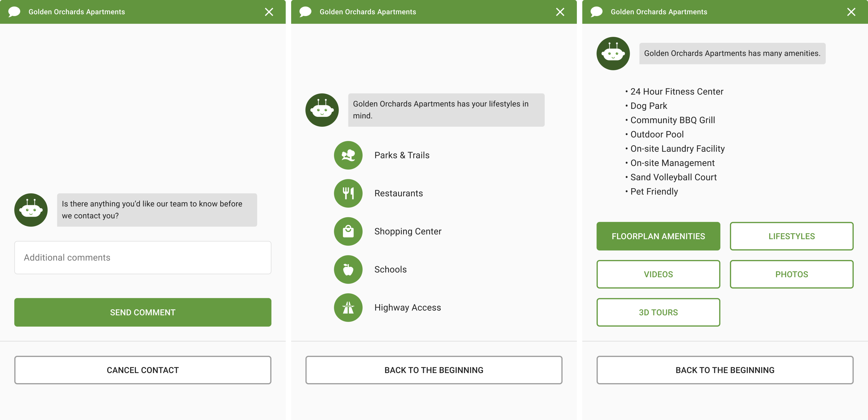Close the amenities chat panel
The height and width of the screenshot is (420, 868).
point(851,12)
